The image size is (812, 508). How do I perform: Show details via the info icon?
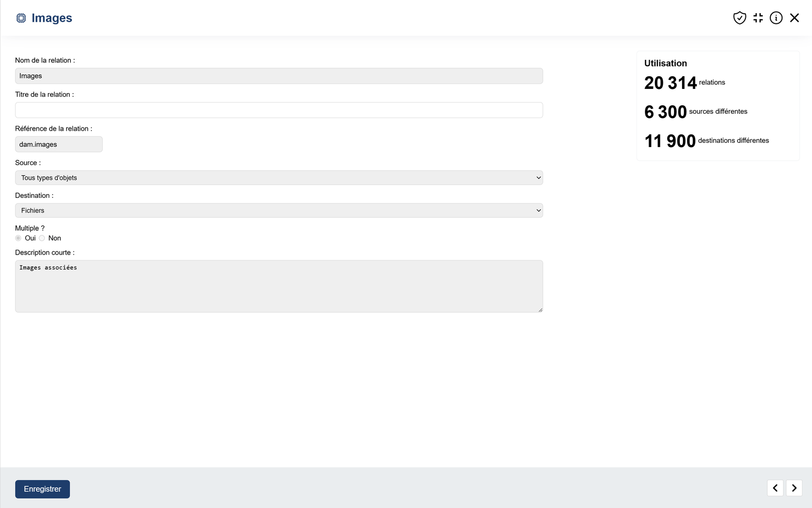pyautogui.click(x=776, y=18)
